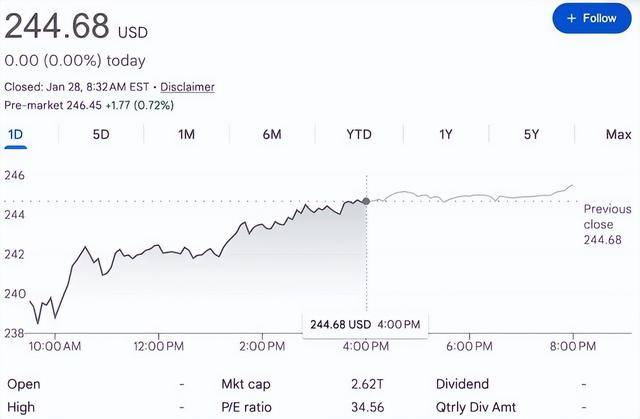View the 5Y price chart
This screenshot has width=640, height=419.
[x=531, y=134]
